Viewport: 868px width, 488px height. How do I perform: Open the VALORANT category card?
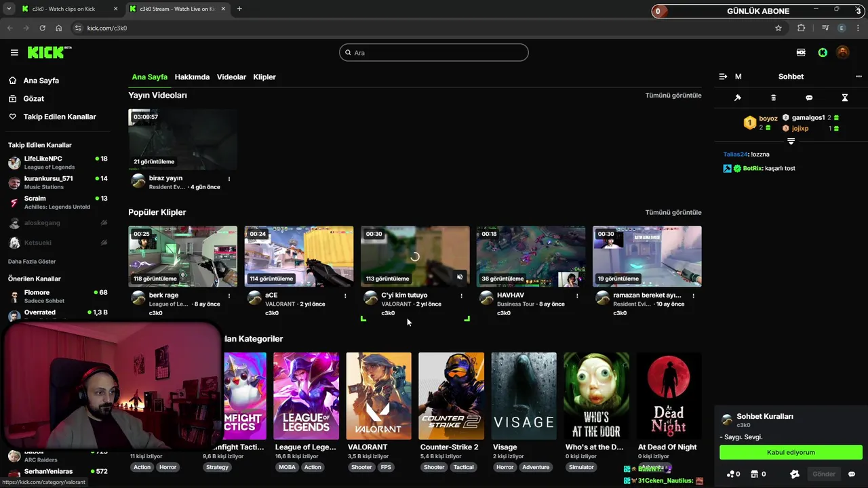[x=378, y=396]
